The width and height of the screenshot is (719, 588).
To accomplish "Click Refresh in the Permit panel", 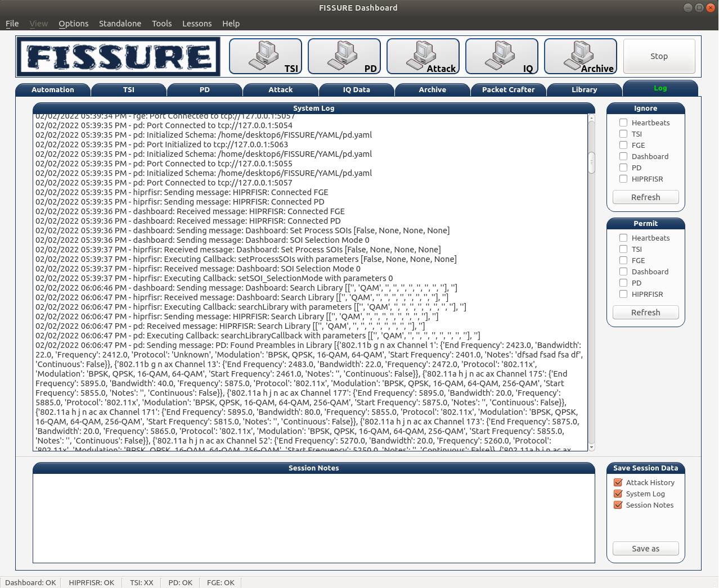I will (x=646, y=313).
